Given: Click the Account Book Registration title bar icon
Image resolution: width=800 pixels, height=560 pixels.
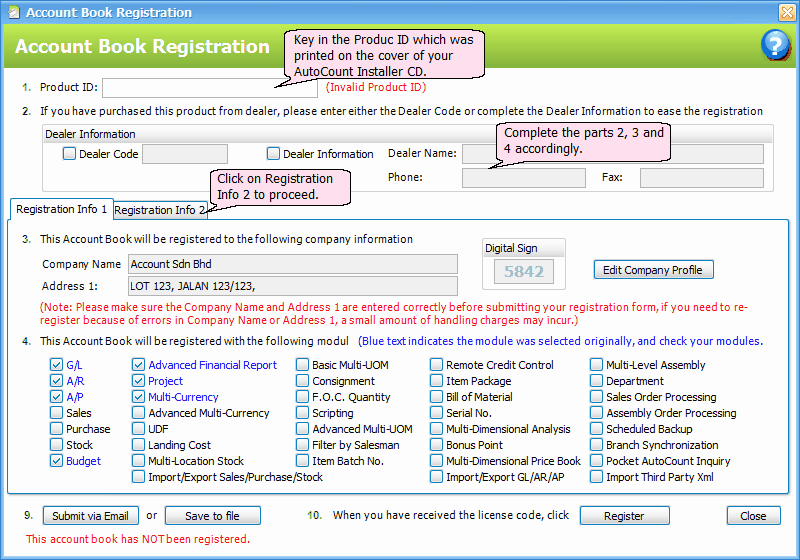Looking at the screenshot, I should click(x=12, y=13).
